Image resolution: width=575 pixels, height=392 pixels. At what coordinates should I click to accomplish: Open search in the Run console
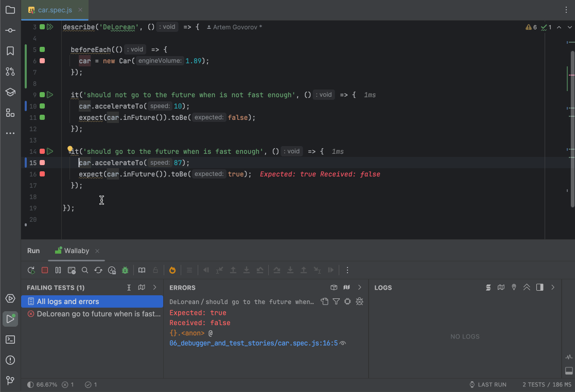point(85,270)
